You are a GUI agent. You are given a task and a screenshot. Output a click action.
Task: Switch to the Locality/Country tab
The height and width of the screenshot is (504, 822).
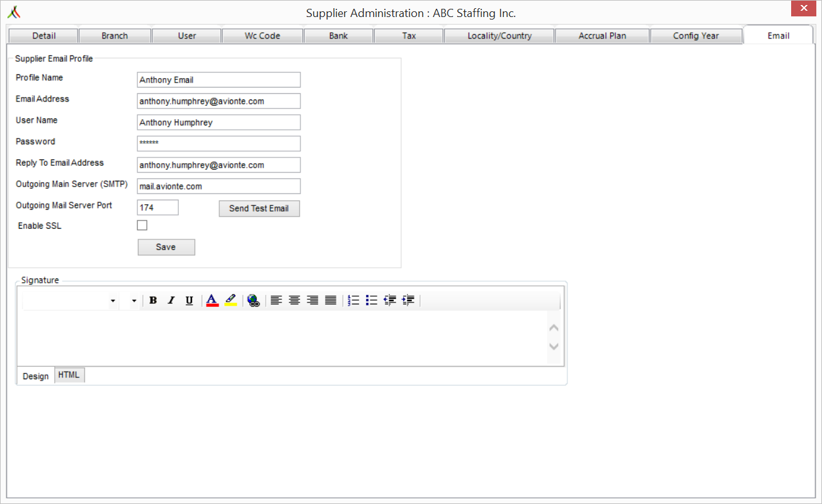(499, 36)
